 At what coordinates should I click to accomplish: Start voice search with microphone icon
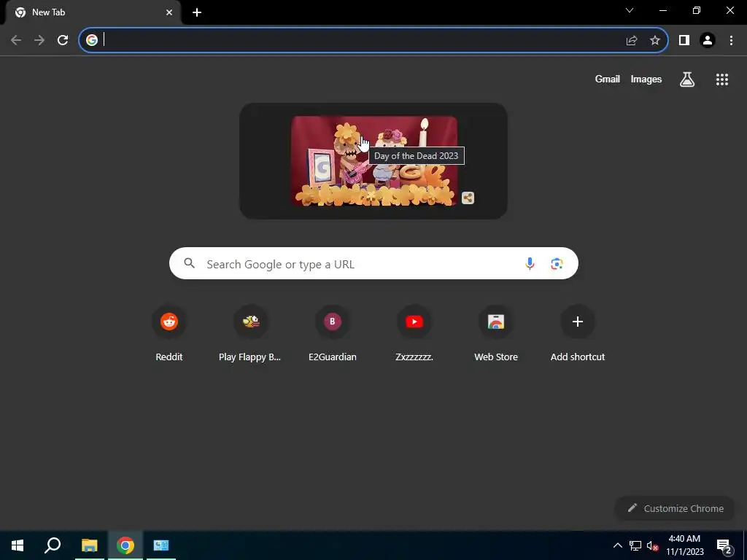(530, 263)
